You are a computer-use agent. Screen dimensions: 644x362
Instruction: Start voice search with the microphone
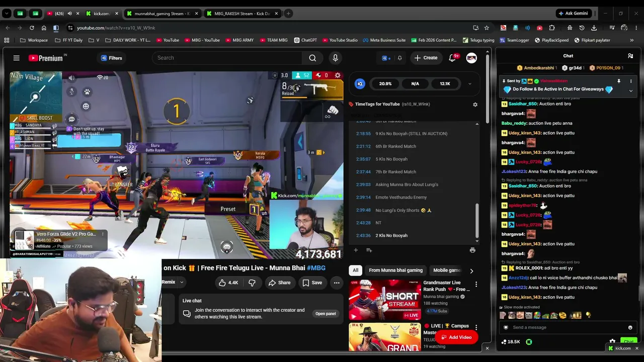coord(335,58)
